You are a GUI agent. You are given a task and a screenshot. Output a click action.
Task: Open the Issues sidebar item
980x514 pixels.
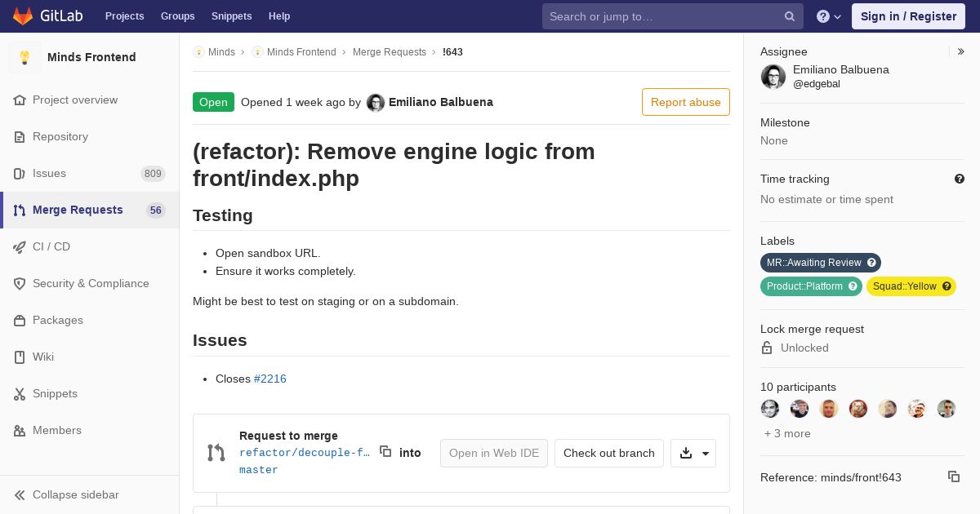click(x=49, y=173)
